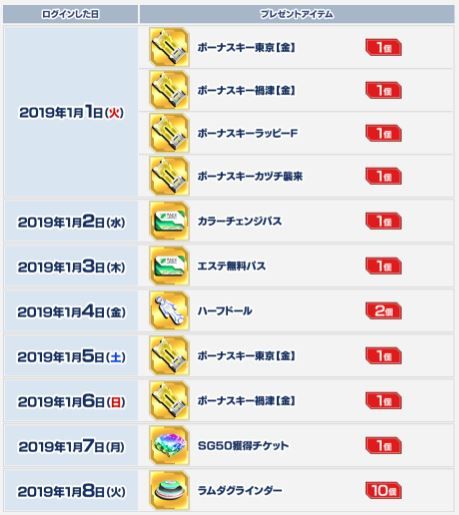
Task: Click the 2019年1月1日(火) date cell
Action: coord(71,112)
